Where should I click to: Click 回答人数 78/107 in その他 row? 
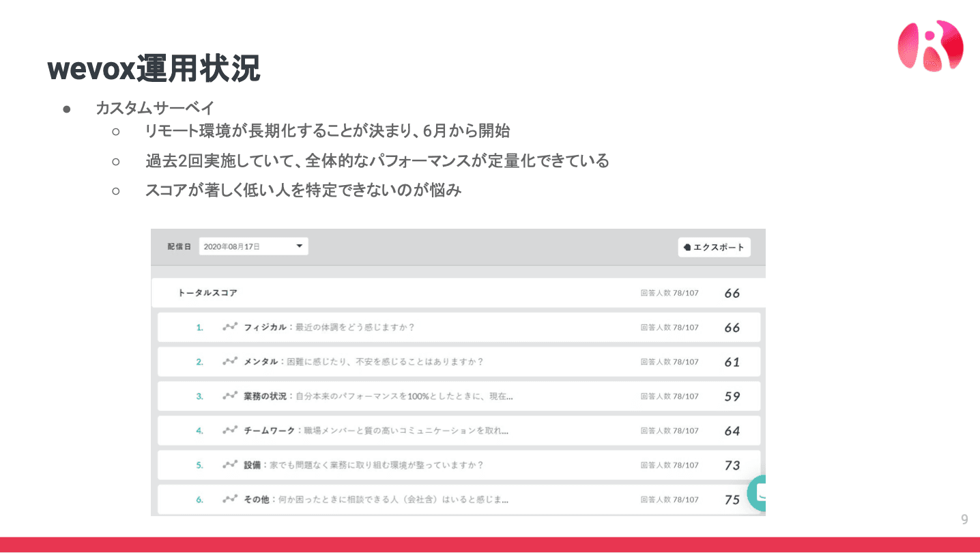tap(669, 500)
